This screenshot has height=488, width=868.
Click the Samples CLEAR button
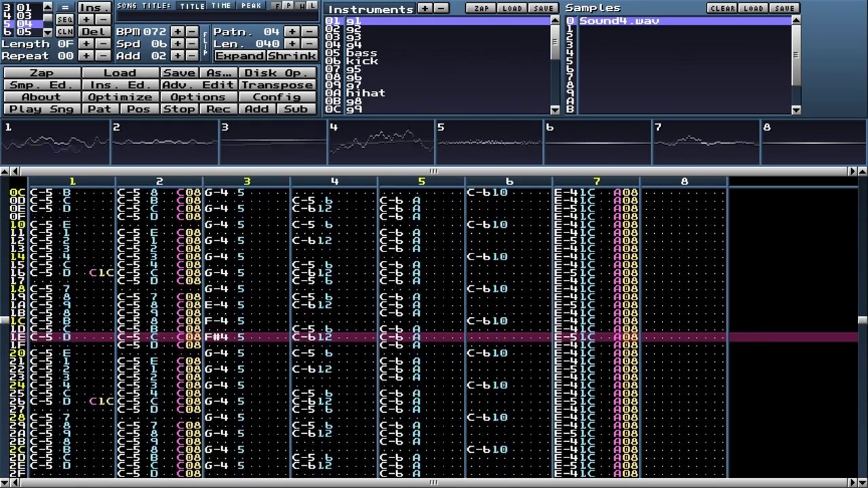pyautogui.click(x=722, y=8)
